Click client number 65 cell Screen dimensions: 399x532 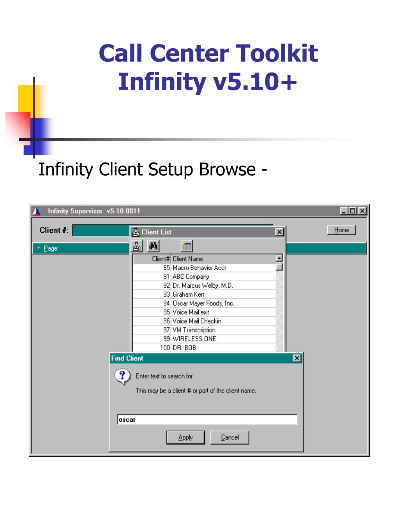click(x=152, y=268)
